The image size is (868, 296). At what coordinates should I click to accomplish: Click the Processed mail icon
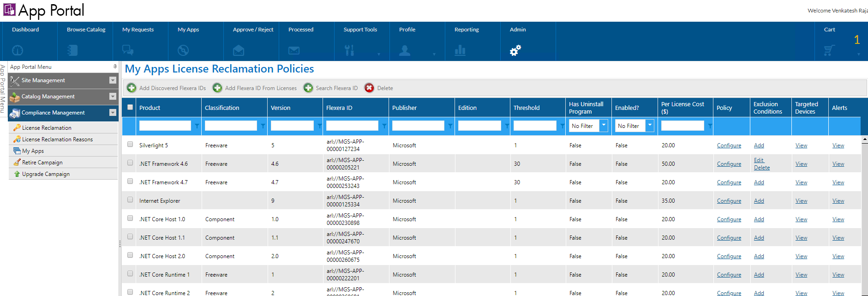(294, 50)
